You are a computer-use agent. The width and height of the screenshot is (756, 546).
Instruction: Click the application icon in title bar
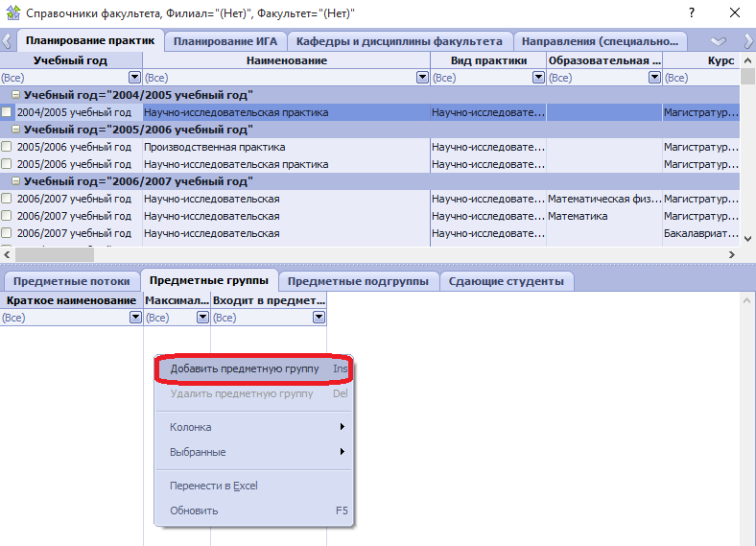[x=12, y=13]
